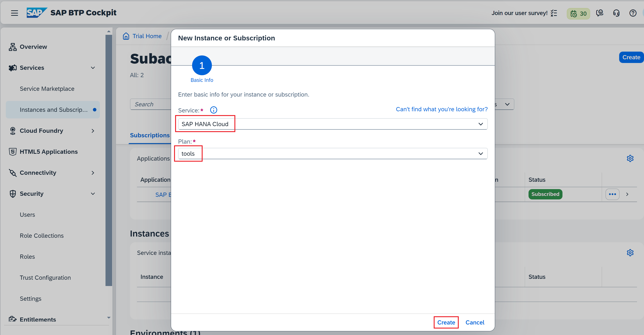Open Service instances table settings gear

[x=630, y=253]
